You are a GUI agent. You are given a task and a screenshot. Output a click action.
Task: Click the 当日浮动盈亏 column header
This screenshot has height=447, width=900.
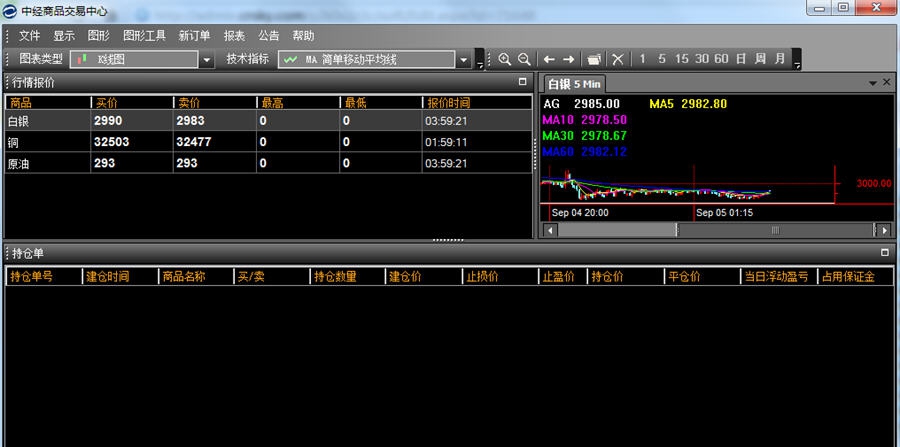pos(777,277)
